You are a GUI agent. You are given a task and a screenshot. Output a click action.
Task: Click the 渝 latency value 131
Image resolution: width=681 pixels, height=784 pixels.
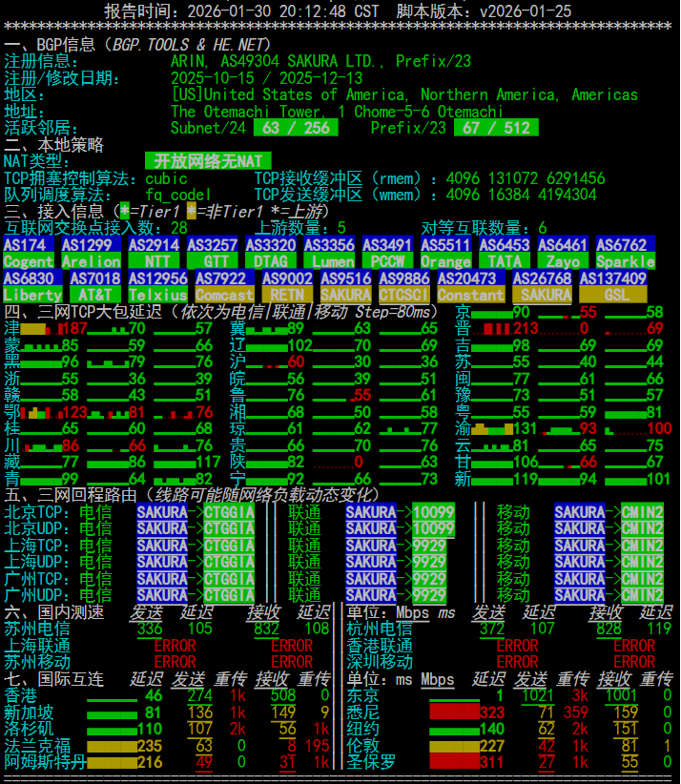coord(525,428)
